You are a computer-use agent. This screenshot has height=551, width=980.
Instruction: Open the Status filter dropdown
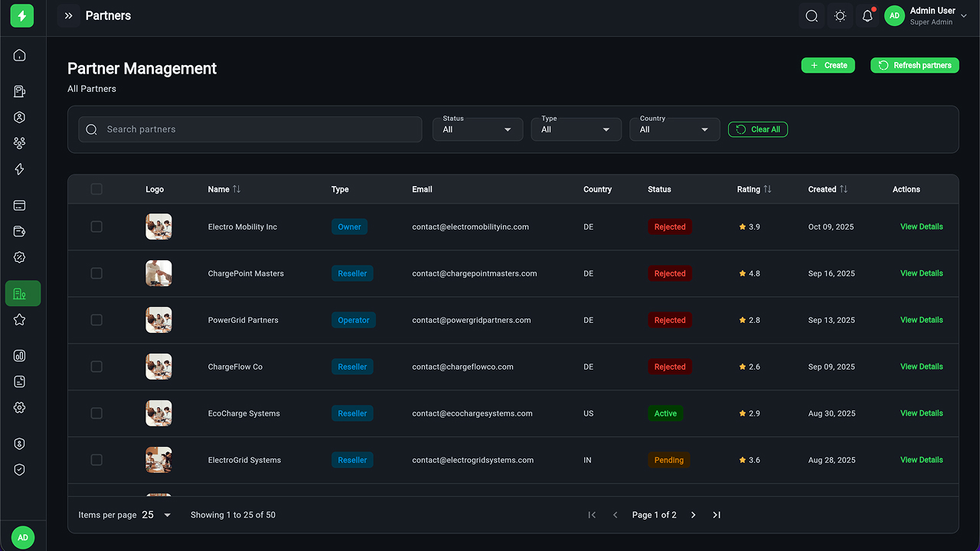pos(477,129)
